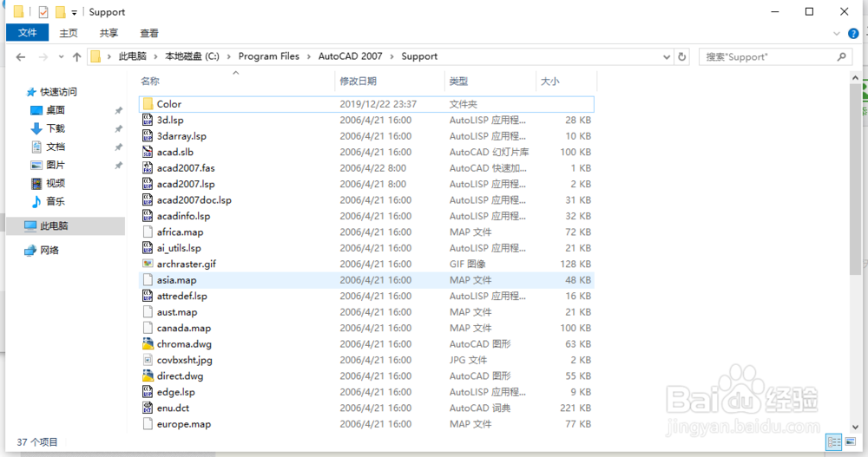Open 图片 in navigation pane
This screenshot has height=457, width=868.
56,165
